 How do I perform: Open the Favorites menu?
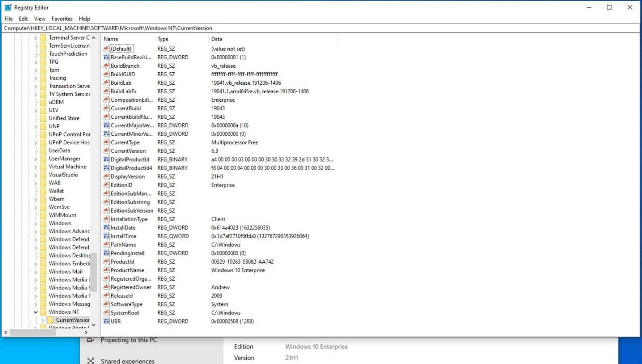(62, 19)
